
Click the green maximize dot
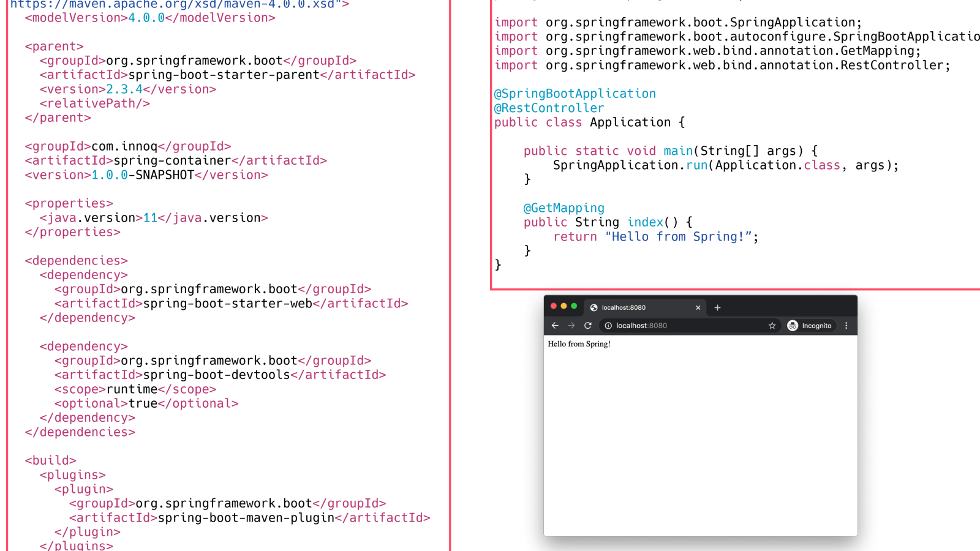pyautogui.click(x=574, y=306)
